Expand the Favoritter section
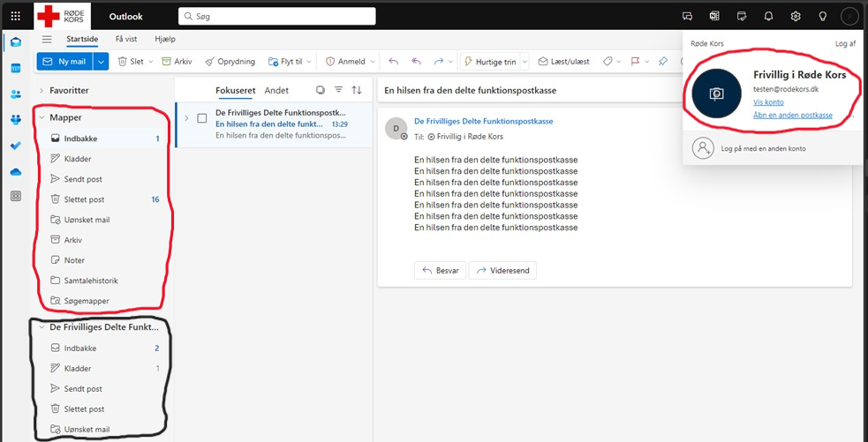The width and height of the screenshot is (868, 442). point(42,90)
